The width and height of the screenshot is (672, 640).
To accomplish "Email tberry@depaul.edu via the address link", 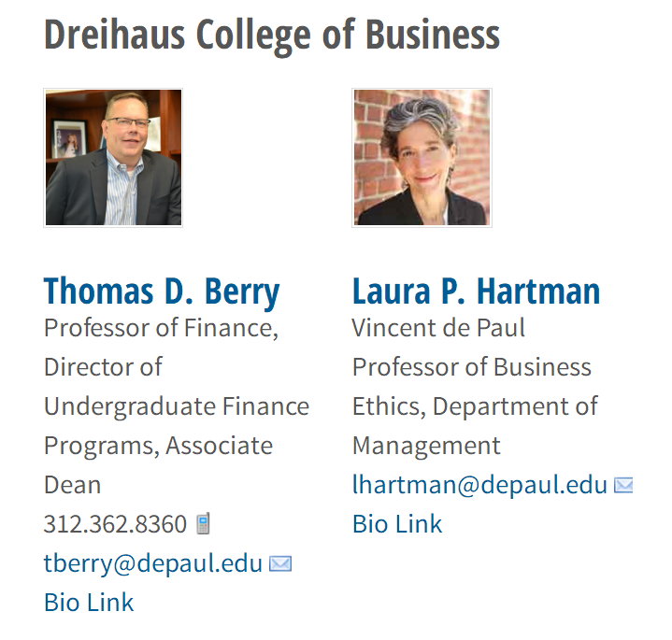I will pyautogui.click(x=153, y=563).
